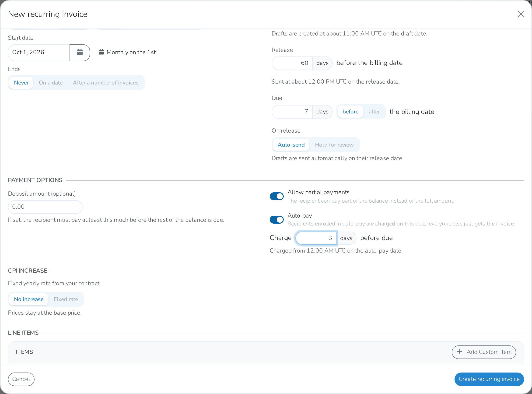532x394 pixels.
Task: Open the start date calendar picker
Action: [x=80, y=53]
